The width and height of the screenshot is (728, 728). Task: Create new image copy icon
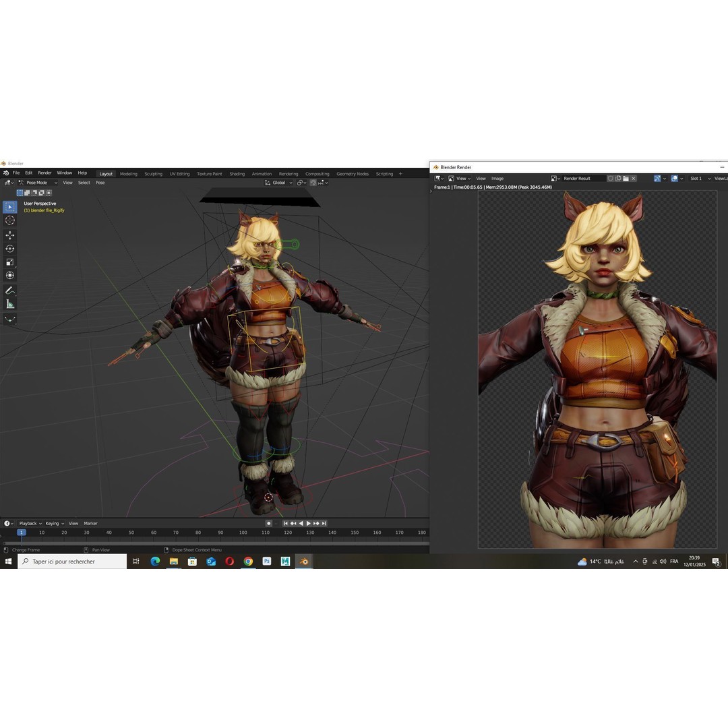coord(618,178)
